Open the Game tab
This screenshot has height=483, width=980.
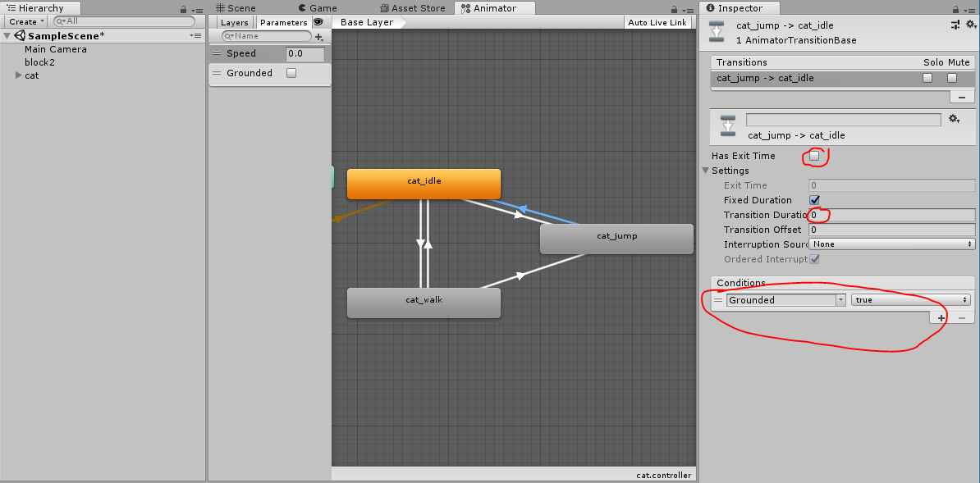coord(317,8)
